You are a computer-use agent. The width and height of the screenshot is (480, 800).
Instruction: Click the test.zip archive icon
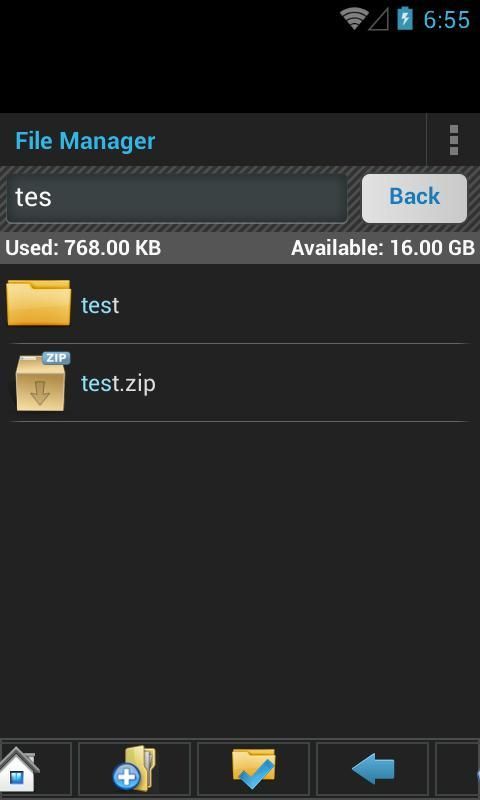tap(42, 382)
